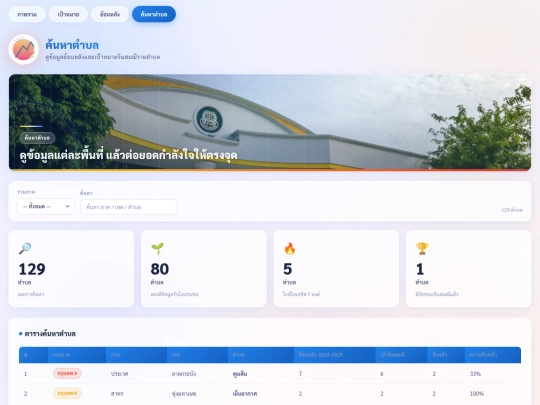The height and width of the screenshot is (405, 540).
Task: Click ลาดกระบัง cell in row 1
Action: coord(184,374)
